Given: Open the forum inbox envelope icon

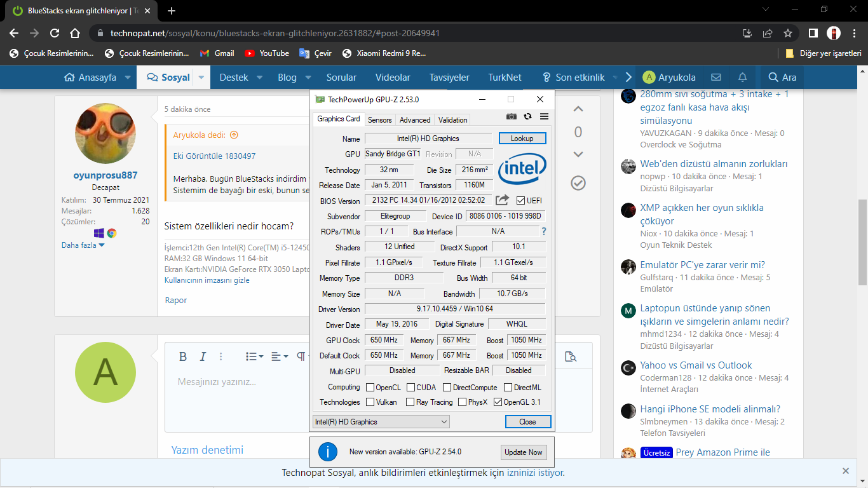Looking at the screenshot, I should tap(716, 78).
